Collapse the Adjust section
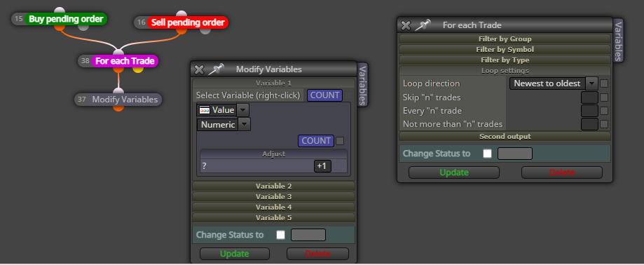 click(273, 154)
